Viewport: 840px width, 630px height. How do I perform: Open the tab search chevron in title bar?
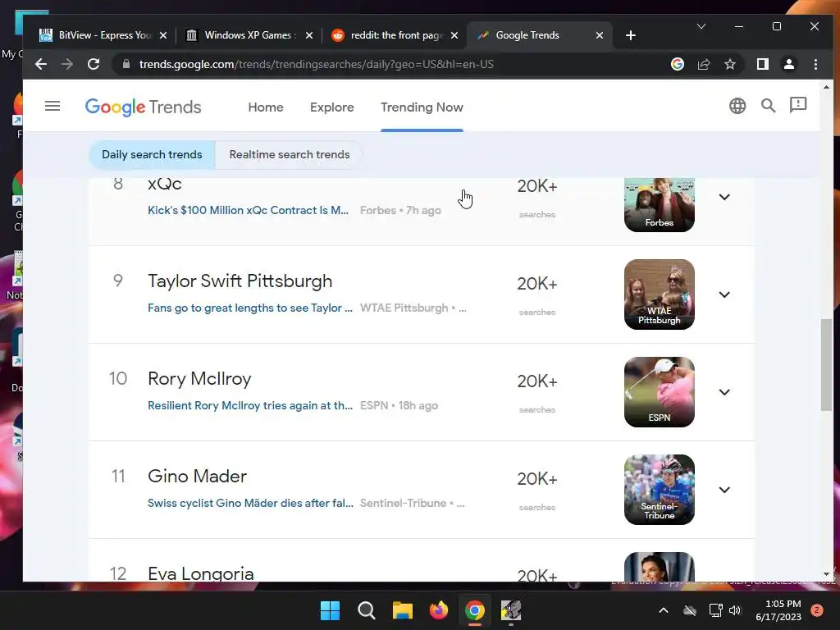coord(701,26)
